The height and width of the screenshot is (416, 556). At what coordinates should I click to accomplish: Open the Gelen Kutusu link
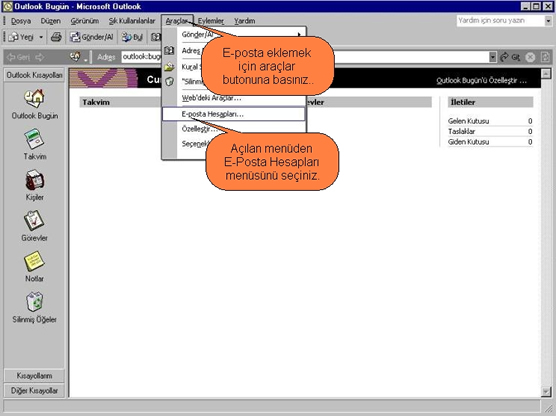point(468,121)
